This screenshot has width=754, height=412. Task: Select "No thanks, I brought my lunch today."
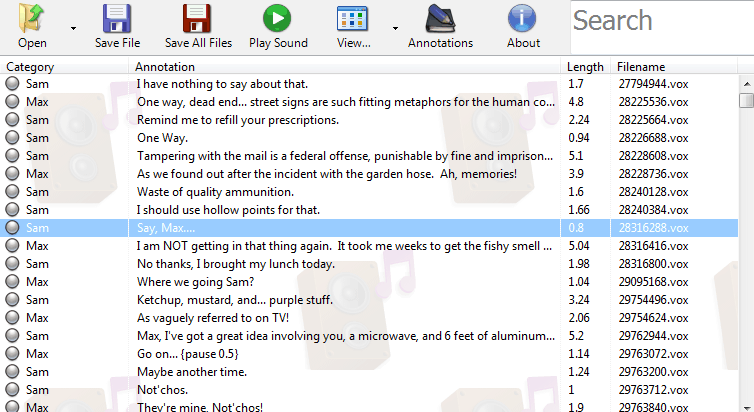tap(236, 264)
